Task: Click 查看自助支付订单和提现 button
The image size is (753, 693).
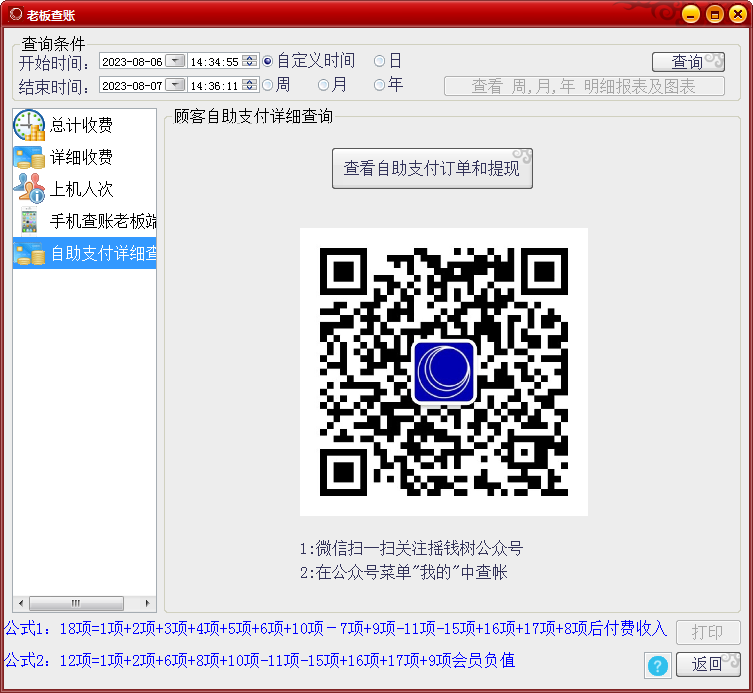Action: 432,168
